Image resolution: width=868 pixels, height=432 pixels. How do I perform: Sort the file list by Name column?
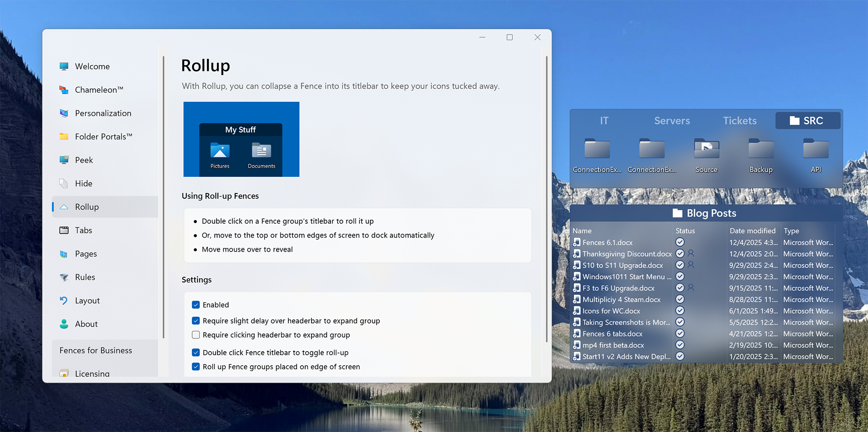[582, 231]
